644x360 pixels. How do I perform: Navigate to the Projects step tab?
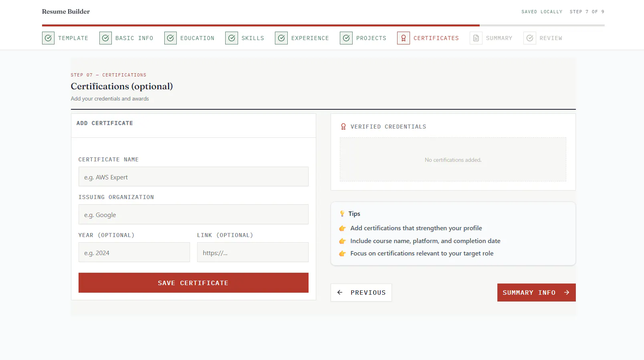[363, 38]
